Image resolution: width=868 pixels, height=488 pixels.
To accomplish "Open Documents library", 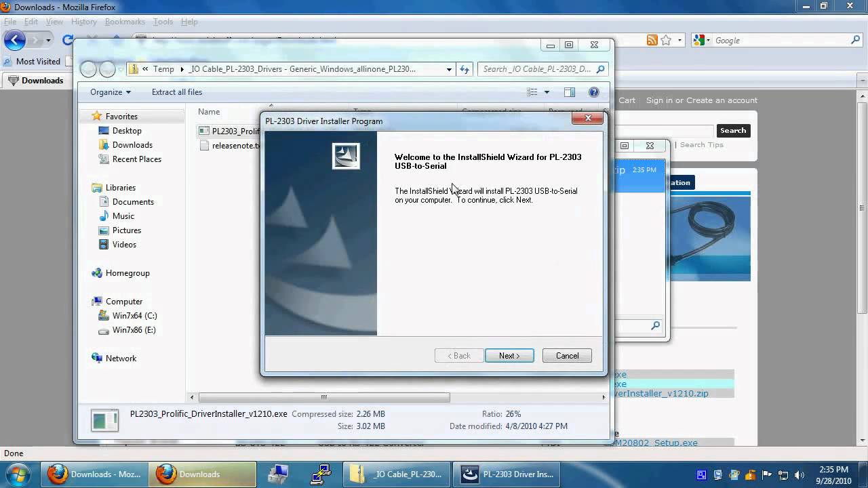I will point(133,202).
